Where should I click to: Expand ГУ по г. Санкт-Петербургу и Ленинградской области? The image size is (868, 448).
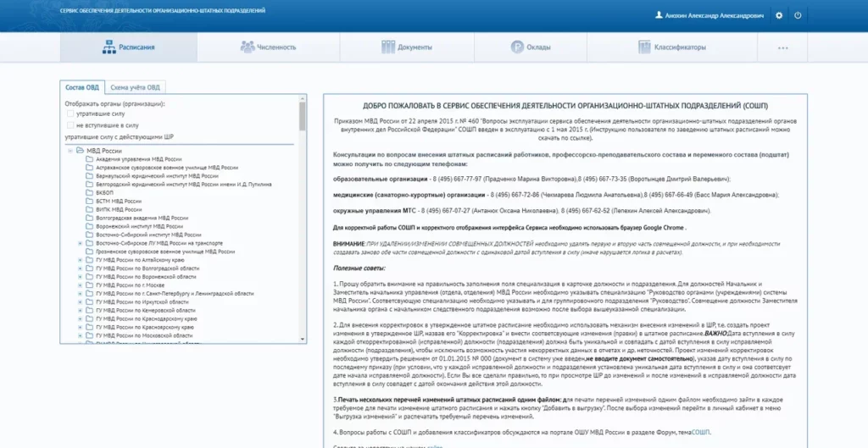81,294
